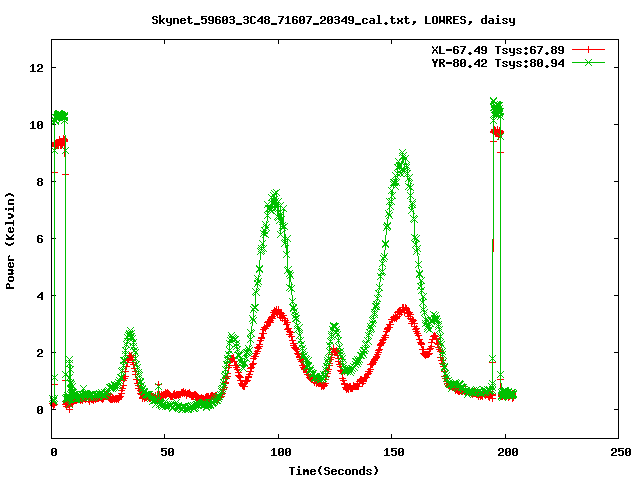The image size is (640, 480).
Task: Click the x-axis tick label '200'
Action: tap(507, 452)
